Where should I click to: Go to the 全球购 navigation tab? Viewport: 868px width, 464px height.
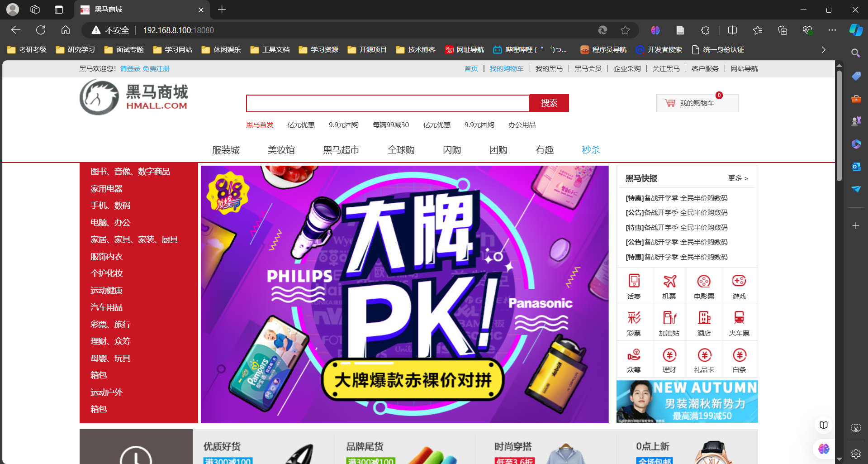tap(401, 150)
